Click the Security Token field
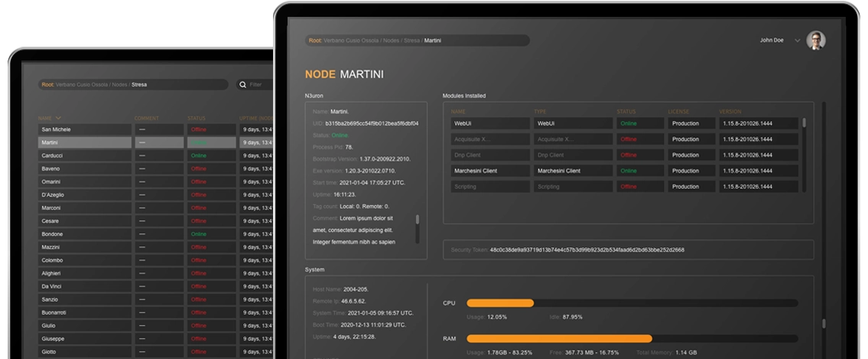The width and height of the screenshot is (868, 359). (627, 250)
